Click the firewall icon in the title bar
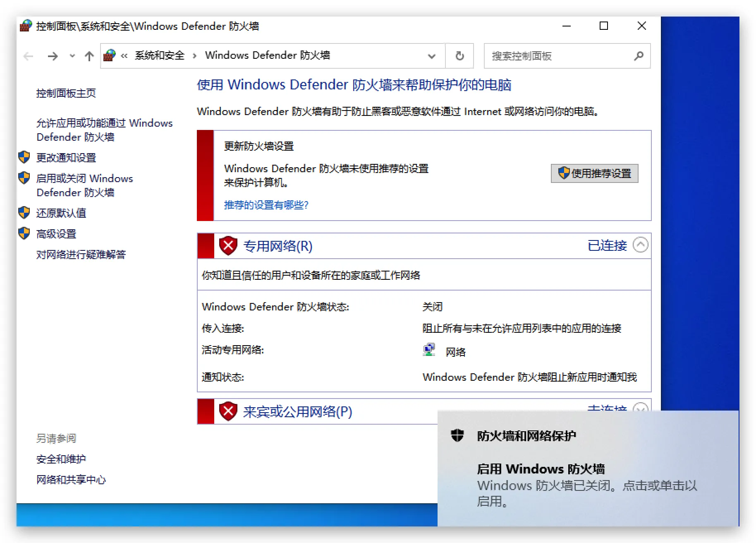 pyautogui.click(x=26, y=26)
